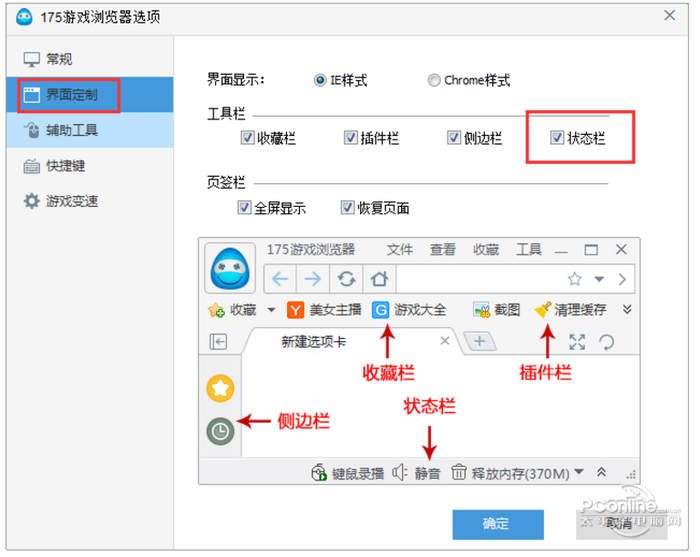Toggle the 恢复页面 checkbox
Viewport: 700px width, 557px height.
347,208
